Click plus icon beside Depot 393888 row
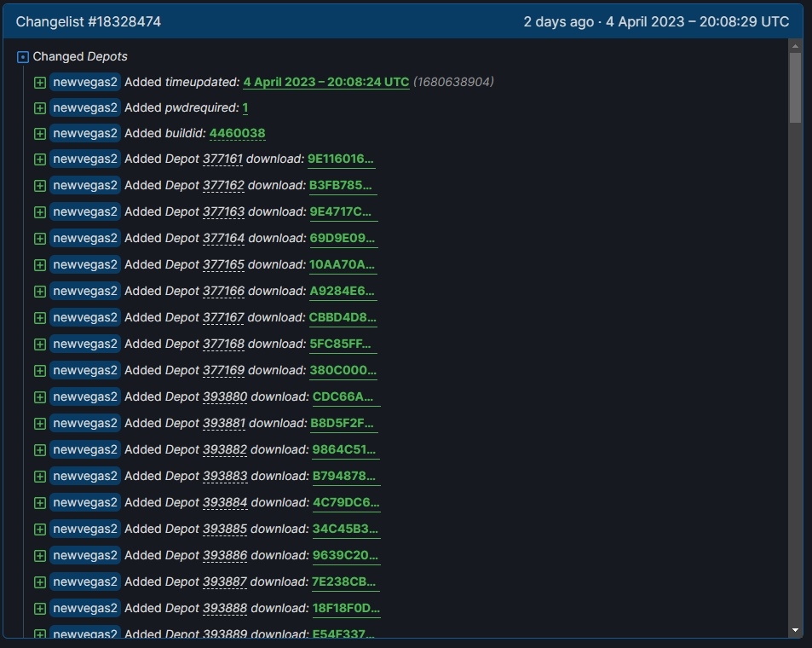Image resolution: width=812 pixels, height=648 pixels. [x=39, y=609]
